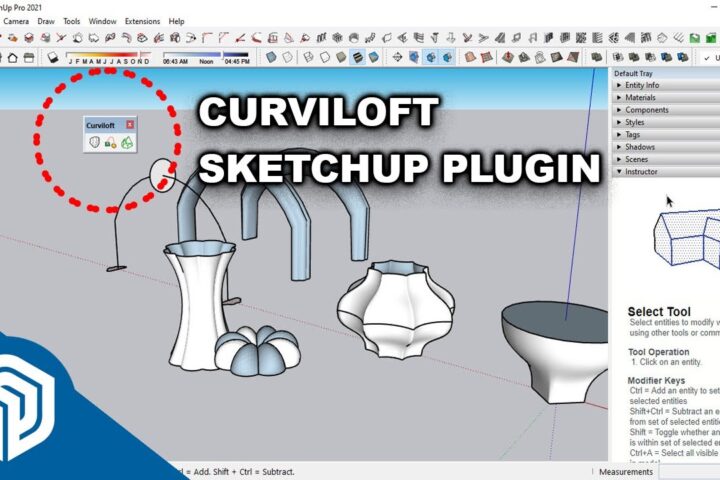Select Curviloft Loft by Spline tool
The image size is (720, 480).
95,142
